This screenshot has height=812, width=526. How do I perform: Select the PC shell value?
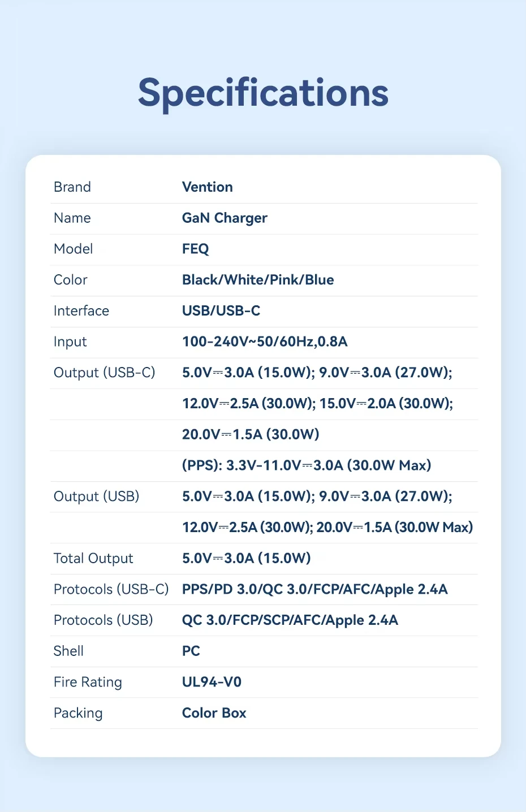tap(191, 651)
